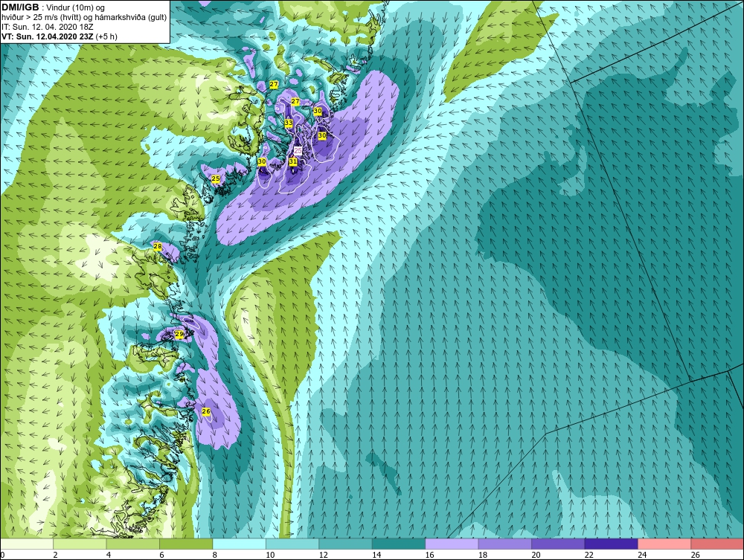
Task: Click the legend scale number 24
Action: (642, 555)
